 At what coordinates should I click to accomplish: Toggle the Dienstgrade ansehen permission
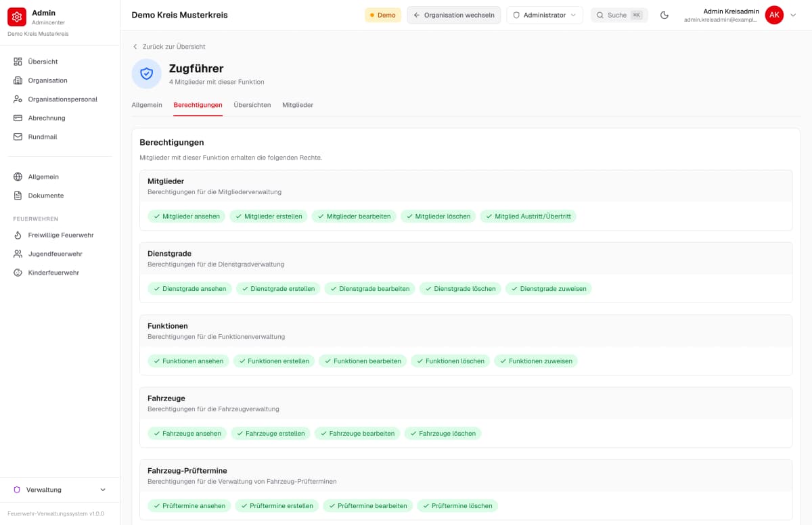click(189, 289)
